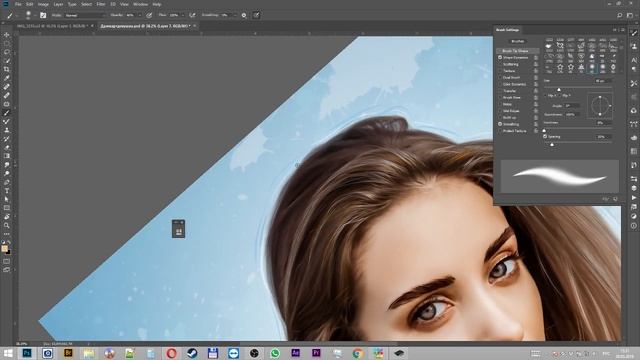The height and width of the screenshot is (360, 640).
Task: Click the Hardness slider handle
Action: (544, 130)
